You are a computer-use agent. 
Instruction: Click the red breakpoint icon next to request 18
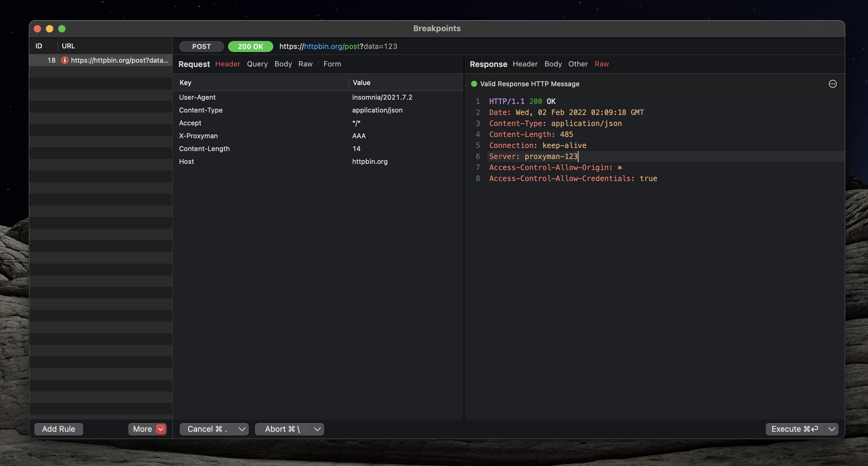(64, 61)
